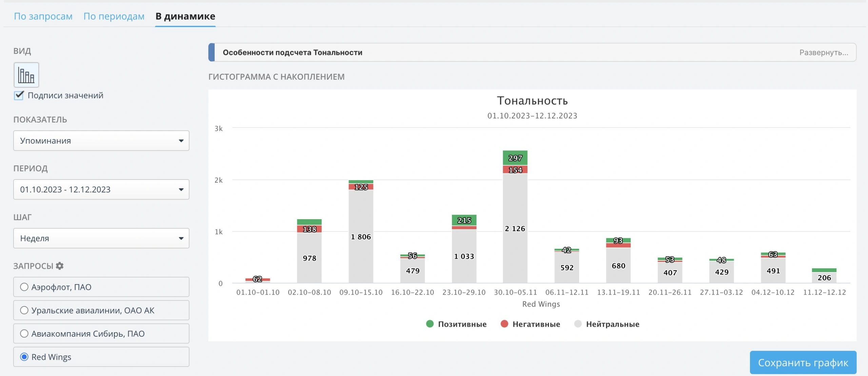Click neutral bar segment labeled 479
This screenshot has width=868, height=376.
click(412, 271)
